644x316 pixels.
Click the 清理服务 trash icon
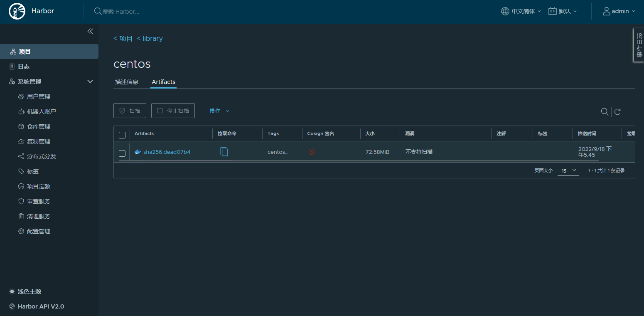pos(21,216)
